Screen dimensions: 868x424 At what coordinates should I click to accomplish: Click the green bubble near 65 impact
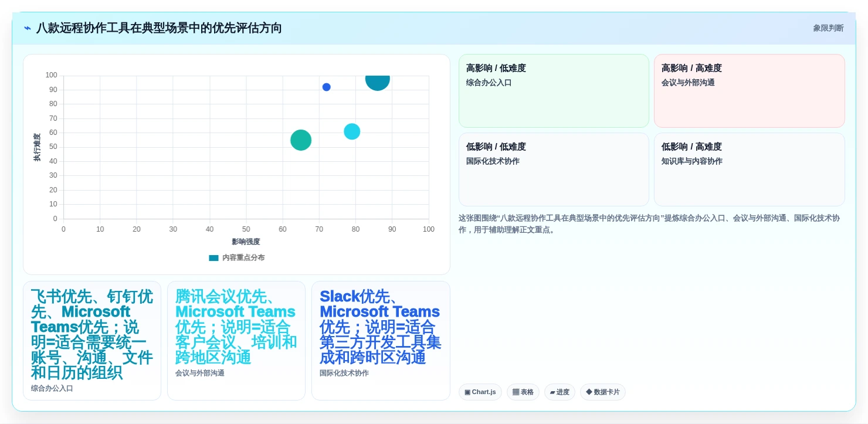(301, 140)
